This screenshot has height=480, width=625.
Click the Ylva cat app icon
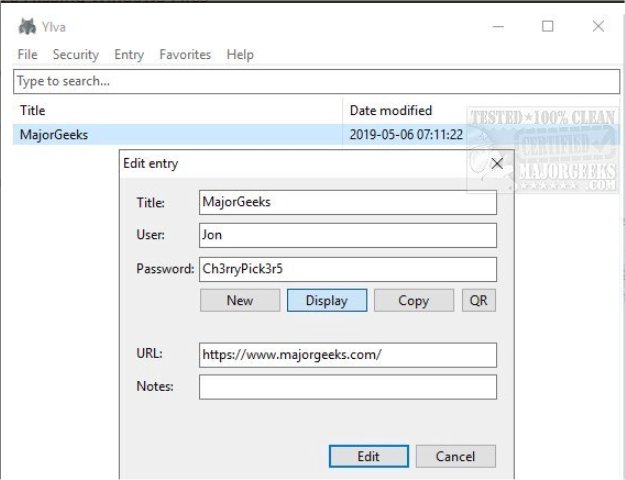(27, 27)
